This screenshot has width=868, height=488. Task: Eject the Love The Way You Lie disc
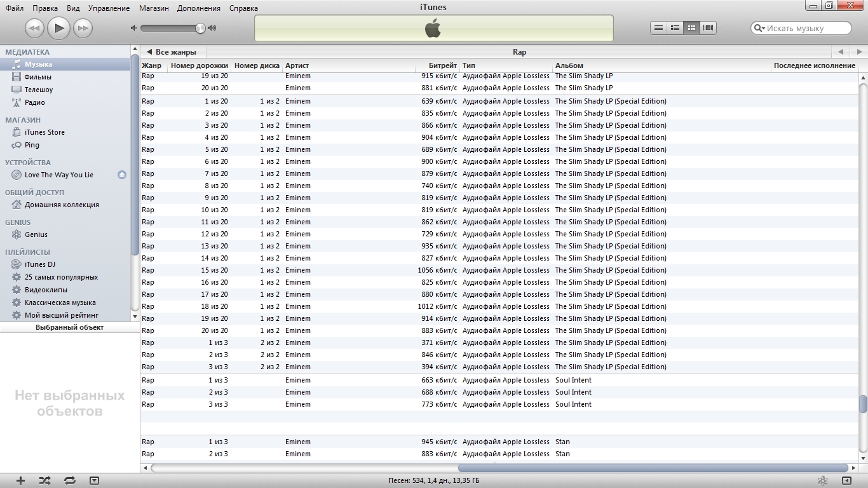pyautogui.click(x=122, y=175)
